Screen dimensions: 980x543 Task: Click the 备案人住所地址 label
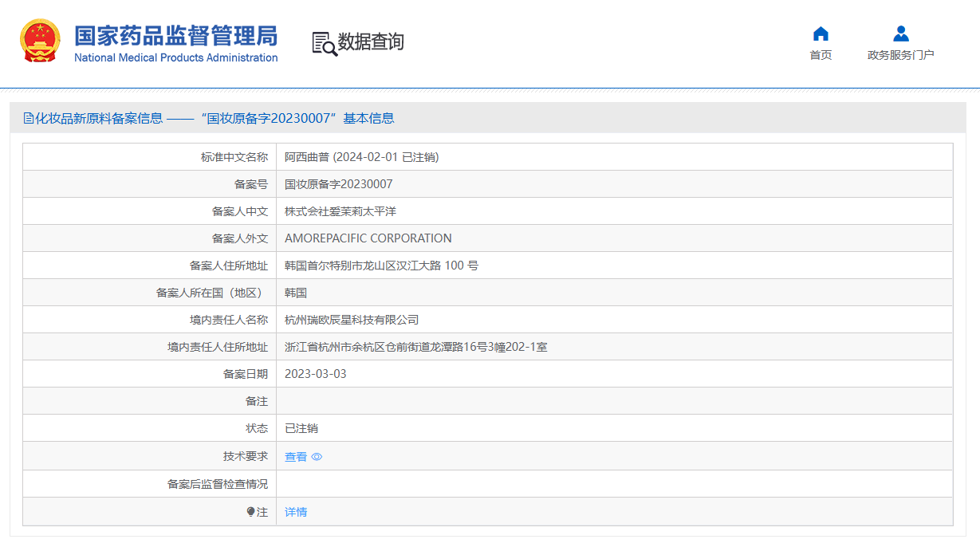pyautogui.click(x=229, y=266)
